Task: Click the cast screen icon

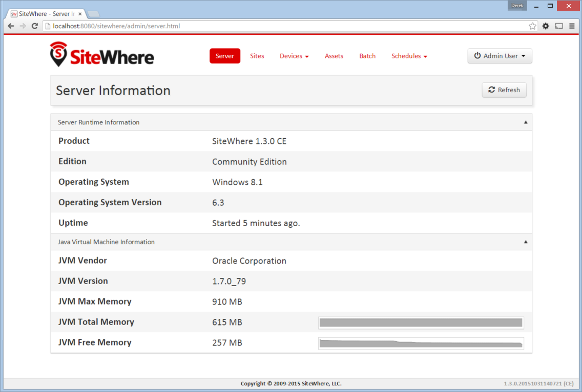Action: click(x=558, y=26)
